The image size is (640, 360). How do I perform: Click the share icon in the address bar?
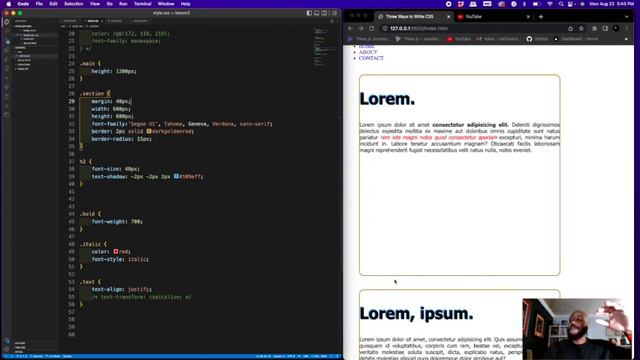click(571, 29)
